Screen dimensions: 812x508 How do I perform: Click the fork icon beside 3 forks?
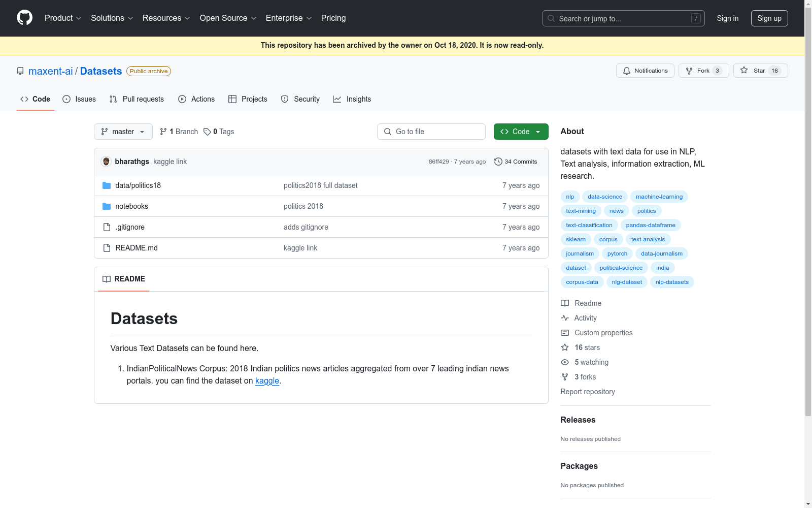(565, 377)
